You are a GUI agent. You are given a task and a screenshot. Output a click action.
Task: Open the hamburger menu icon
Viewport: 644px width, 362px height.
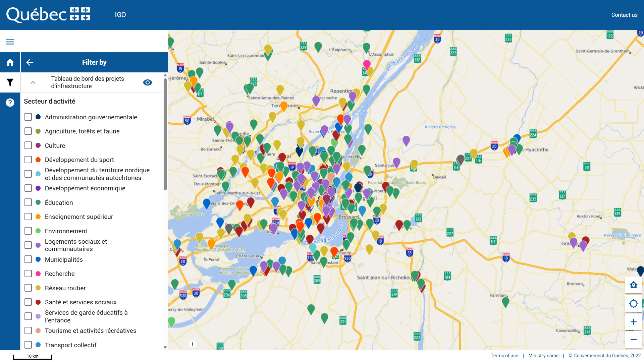point(10,42)
